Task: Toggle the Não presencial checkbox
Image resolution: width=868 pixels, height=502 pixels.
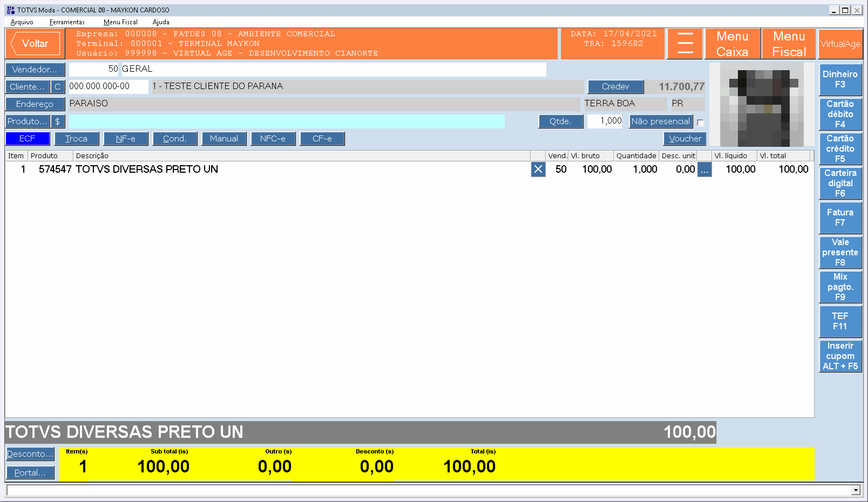Action: tap(700, 123)
